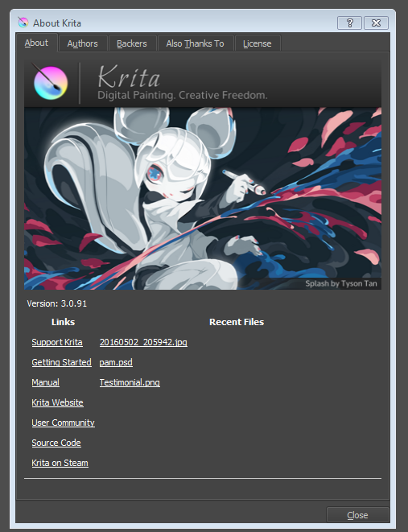This screenshot has height=532, width=408.
Task: Open the Manual link
Action: click(45, 382)
